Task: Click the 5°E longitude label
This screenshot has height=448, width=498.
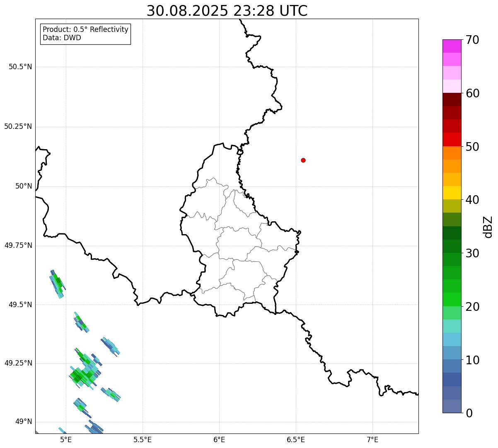Action: [x=66, y=440]
